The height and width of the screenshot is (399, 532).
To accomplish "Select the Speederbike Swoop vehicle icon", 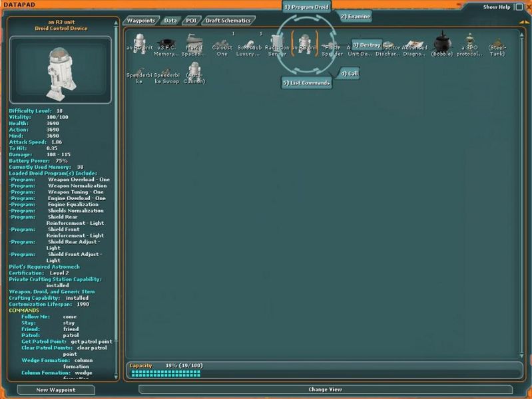I will (166, 72).
